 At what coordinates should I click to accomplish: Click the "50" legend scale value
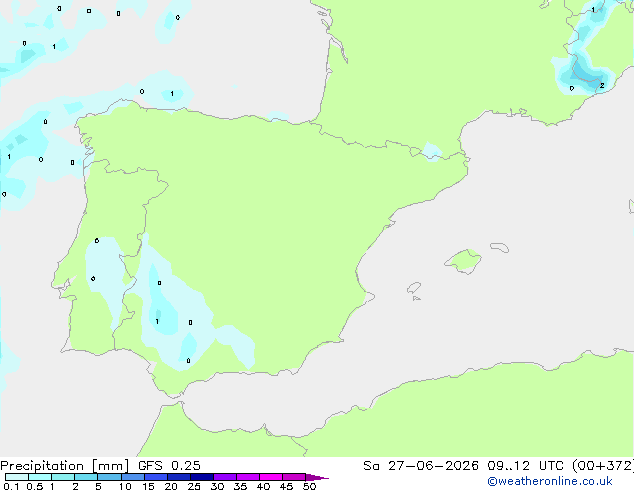309,486
